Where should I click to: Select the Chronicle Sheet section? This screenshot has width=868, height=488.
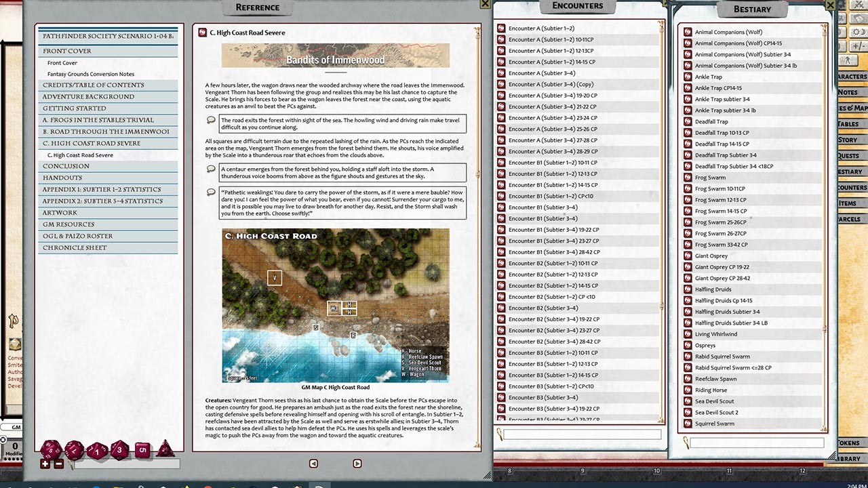pos(108,247)
